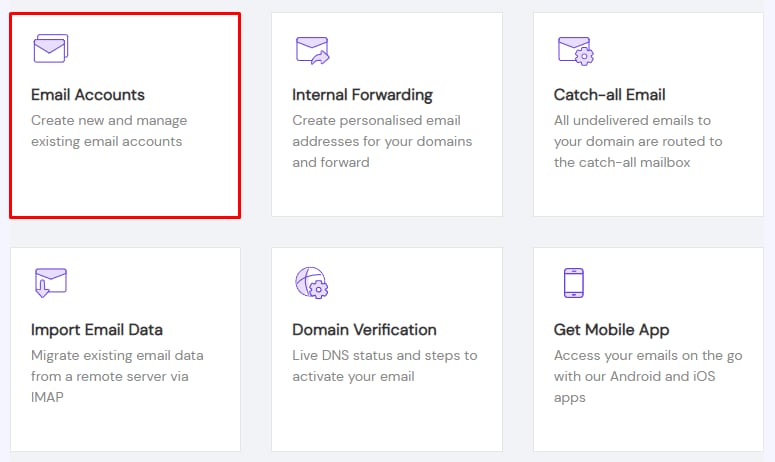Click the smartphone Get Mobile App icon
The height and width of the screenshot is (462, 775).
pos(573,283)
